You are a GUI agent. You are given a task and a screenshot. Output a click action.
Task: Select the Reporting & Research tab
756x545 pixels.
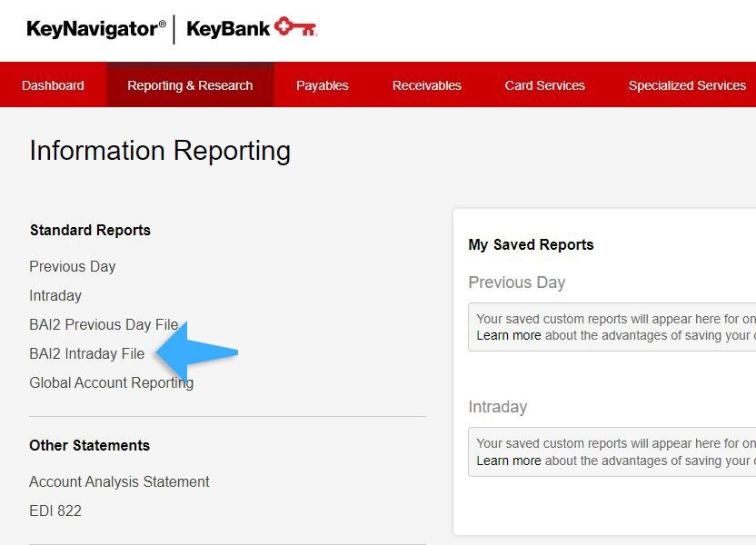190,85
